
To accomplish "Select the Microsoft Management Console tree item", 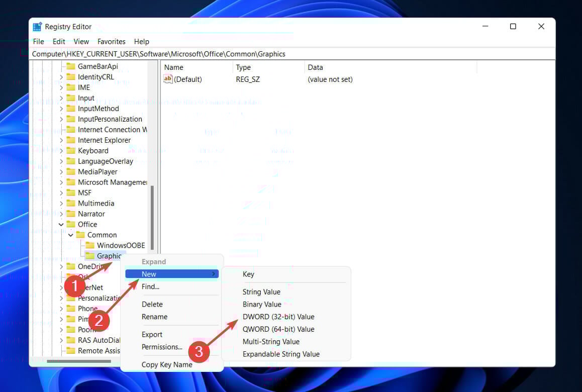I will pyautogui.click(x=112, y=182).
